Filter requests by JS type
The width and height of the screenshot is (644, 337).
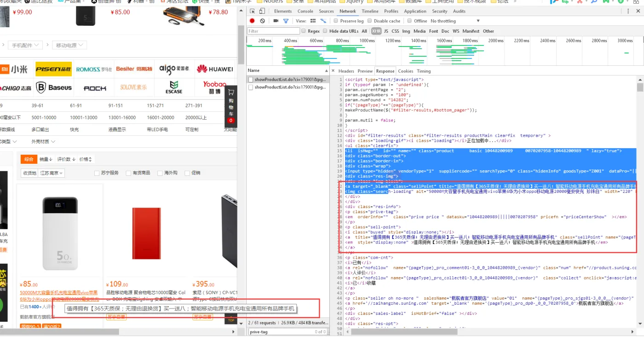click(386, 31)
